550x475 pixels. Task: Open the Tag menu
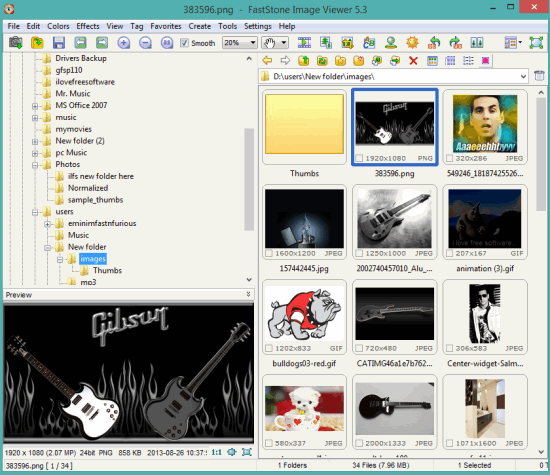(137, 26)
